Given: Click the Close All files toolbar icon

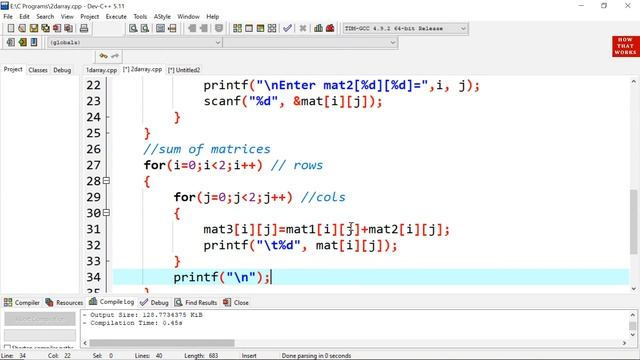Looking at the screenshot, I should 69,28.
